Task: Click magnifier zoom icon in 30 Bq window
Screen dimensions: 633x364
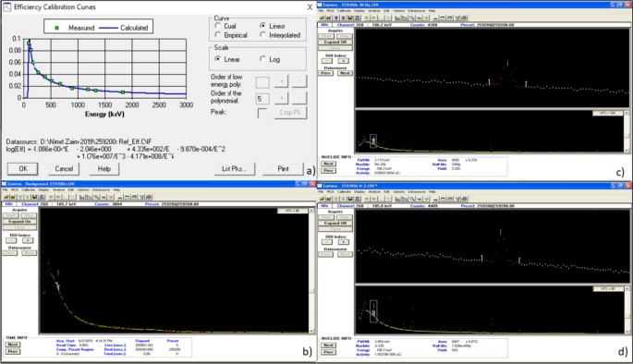Action: pyautogui.click(x=412, y=18)
